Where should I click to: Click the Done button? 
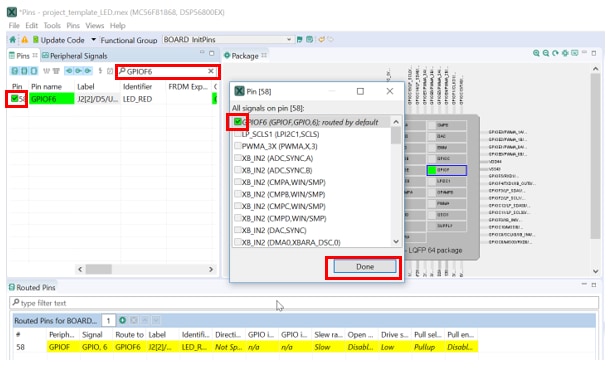(x=365, y=267)
